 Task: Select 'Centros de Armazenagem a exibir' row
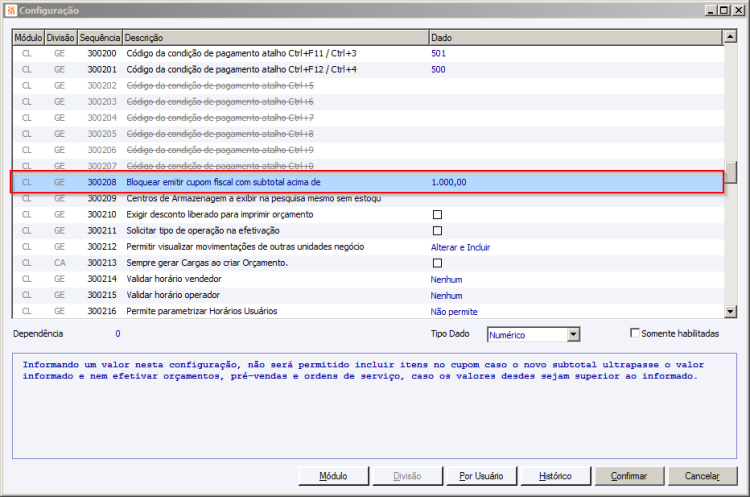tap(254, 198)
